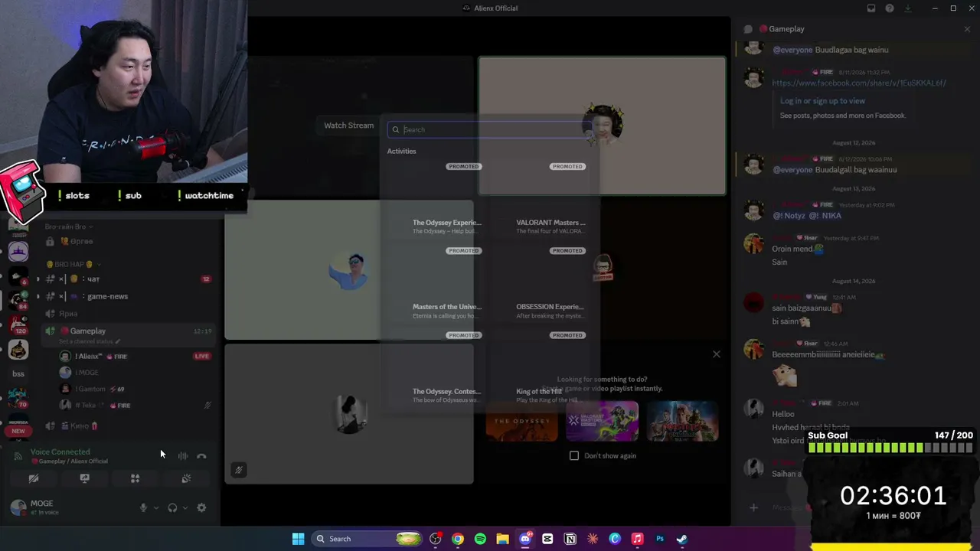Image resolution: width=980 pixels, height=551 pixels.
Task: Expand the чат channel thread arrow
Action: tap(38, 279)
